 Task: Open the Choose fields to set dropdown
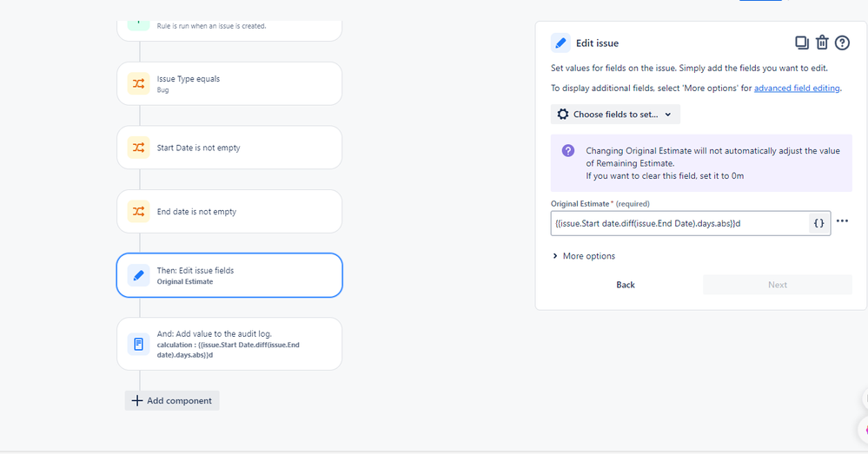(x=615, y=115)
